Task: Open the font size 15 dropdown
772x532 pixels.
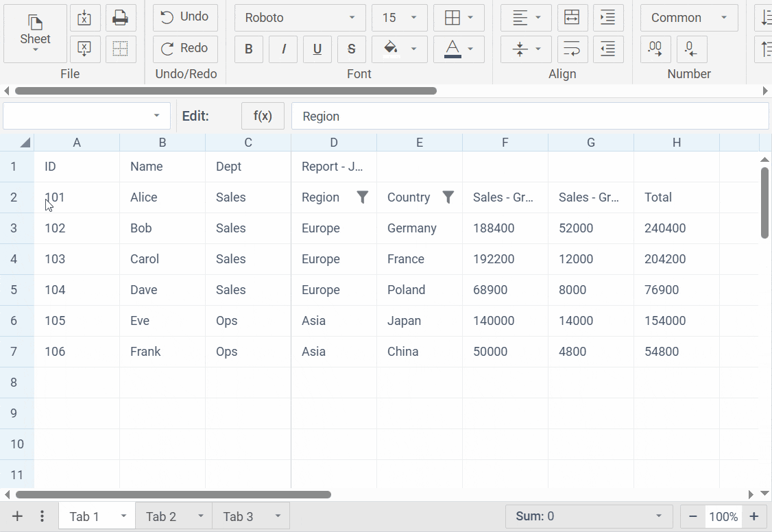Action: click(x=399, y=18)
